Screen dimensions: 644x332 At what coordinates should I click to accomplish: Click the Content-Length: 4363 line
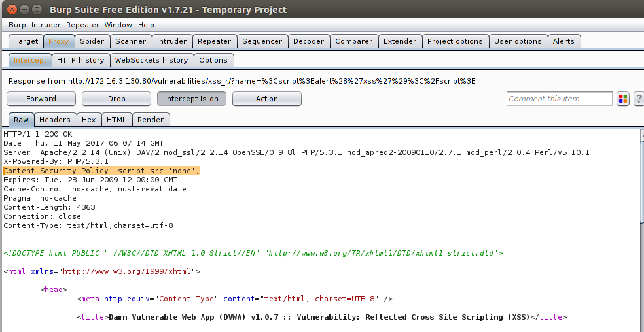click(x=49, y=207)
